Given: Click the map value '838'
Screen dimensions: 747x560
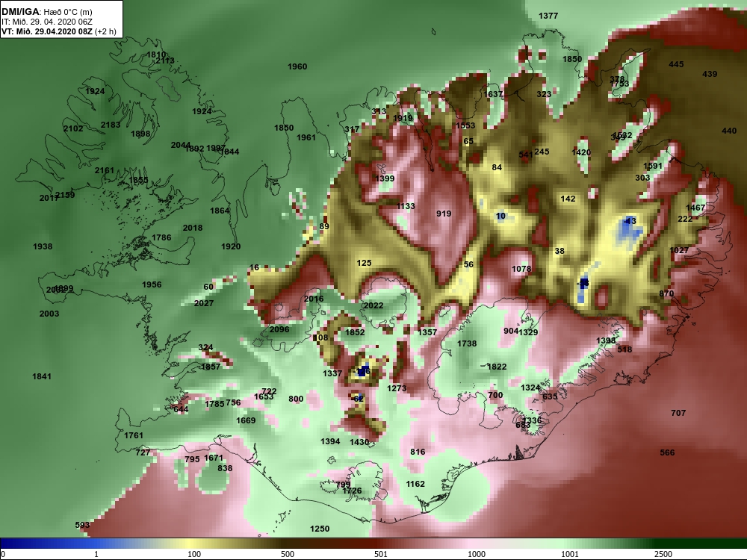Looking at the screenshot, I should (225, 468).
